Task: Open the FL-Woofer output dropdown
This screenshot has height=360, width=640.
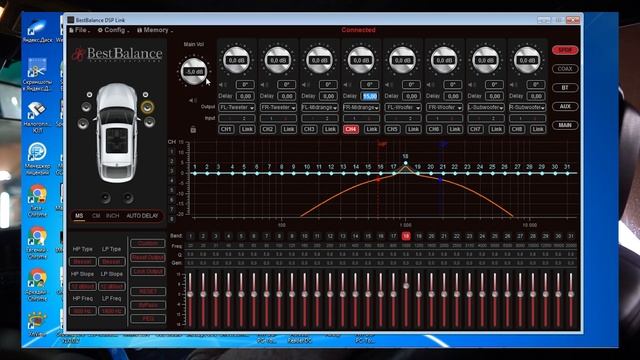Action: [403, 107]
